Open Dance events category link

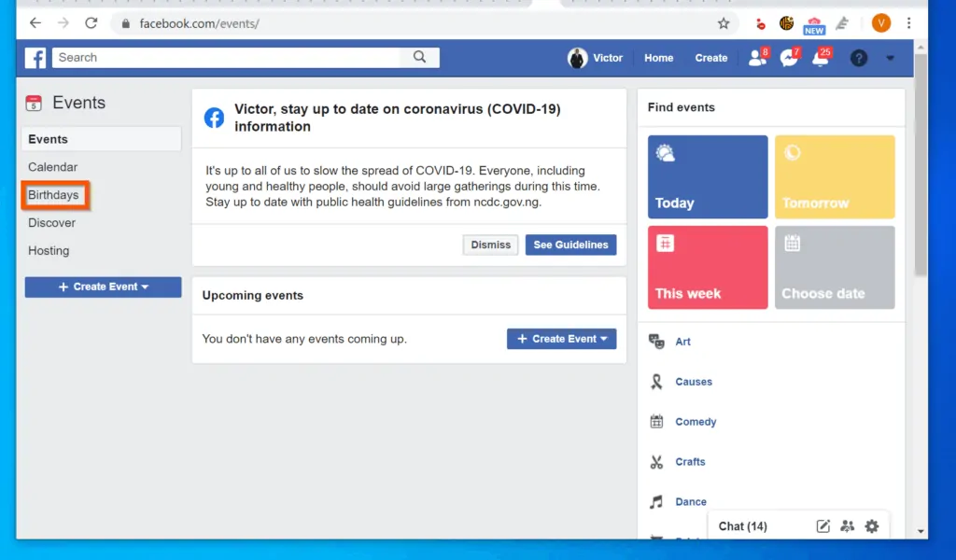point(691,502)
